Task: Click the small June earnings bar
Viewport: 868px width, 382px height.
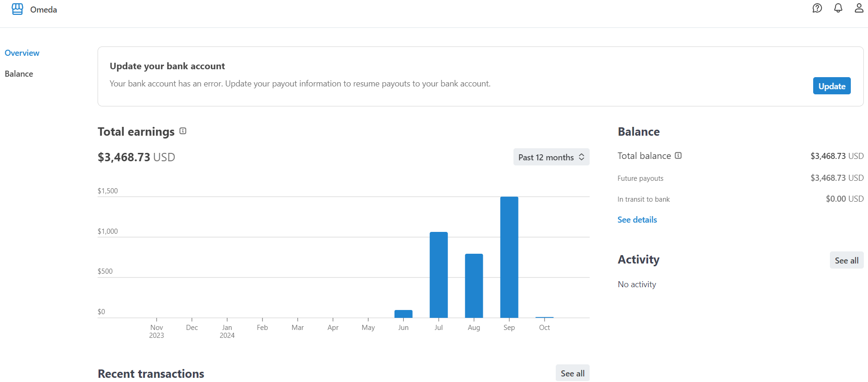Action: [x=403, y=314]
